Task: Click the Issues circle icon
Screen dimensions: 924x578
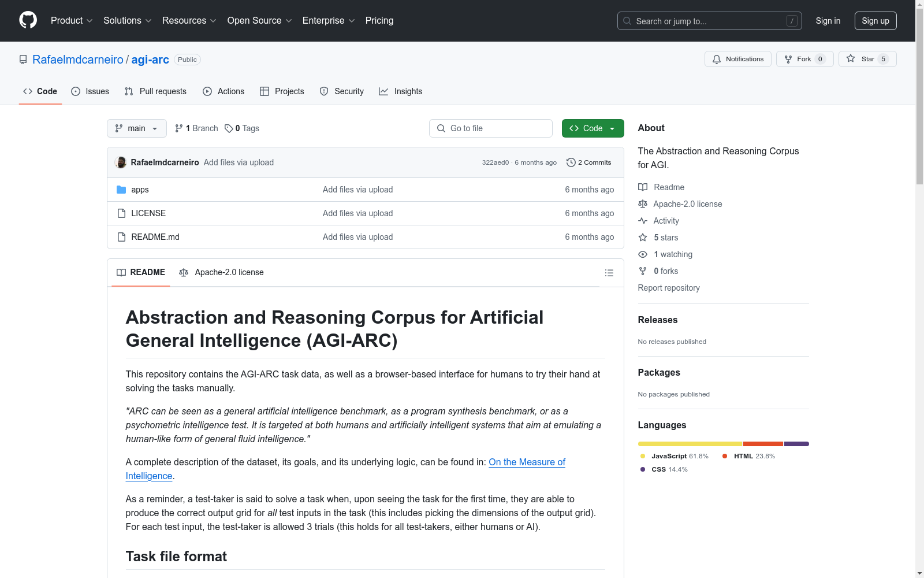Action: pyautogui.click(x=76, y=91)
